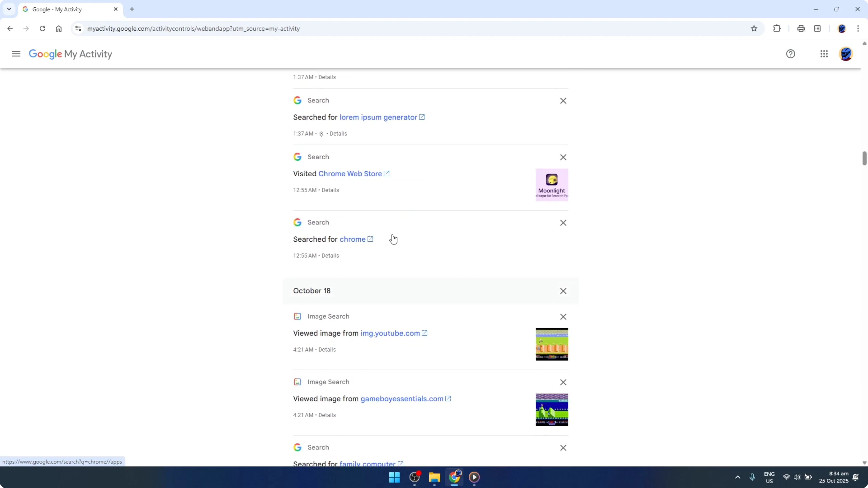View Details of chrome search entry
868x488 pixels.
[x=330, y=256]
